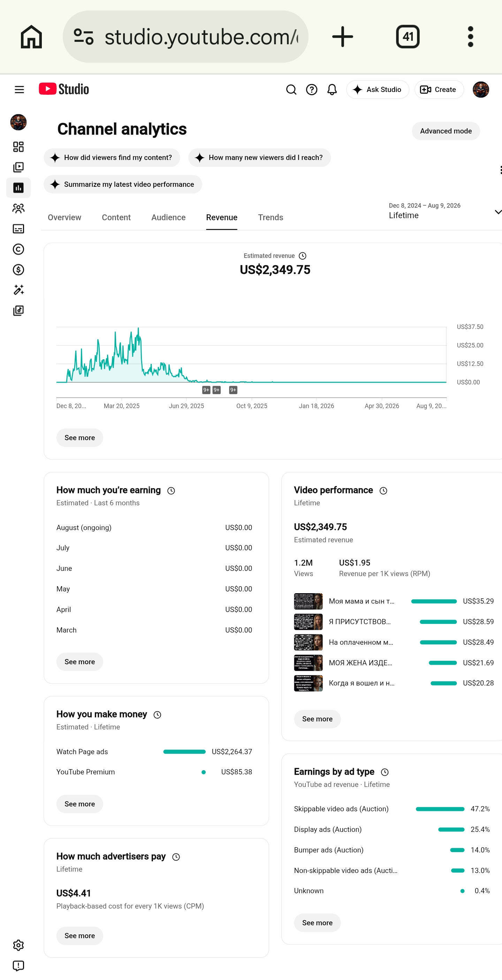Click clock icon beside Estimated revenue
The image size is (502, 980).
(302, 256)
